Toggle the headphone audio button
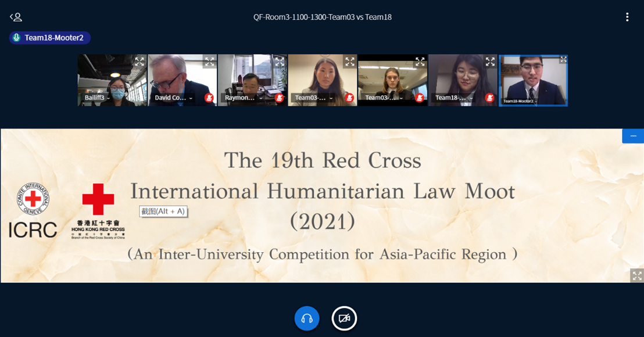644x337 pixels. pos(307,318)
